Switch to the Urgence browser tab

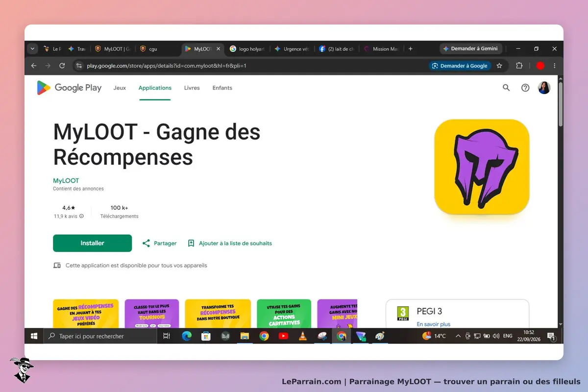click(292, 49)
